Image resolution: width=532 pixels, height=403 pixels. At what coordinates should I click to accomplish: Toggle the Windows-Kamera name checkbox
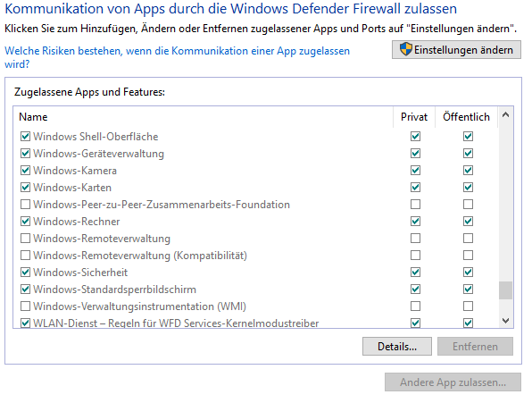pos(26,170)
